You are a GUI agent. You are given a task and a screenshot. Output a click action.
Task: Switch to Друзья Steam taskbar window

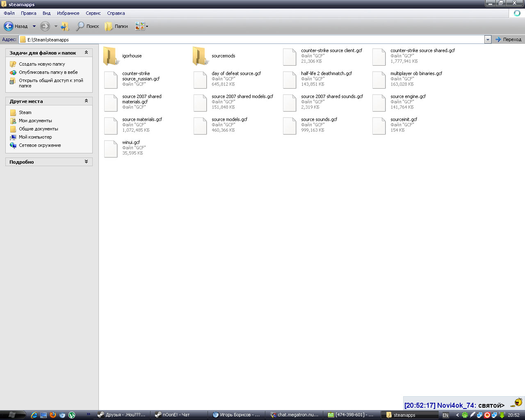tap(122, 415)
